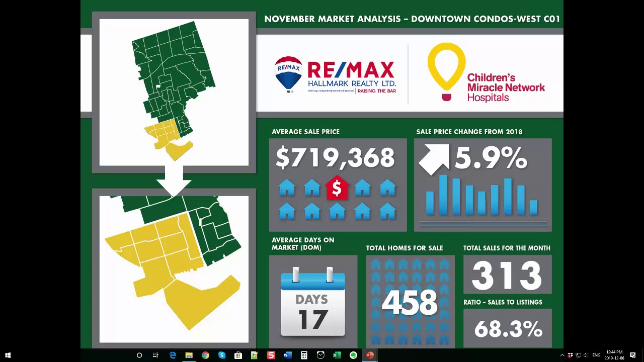This screenshot has width=644, height=362.
Task: Click Sale Price Change From 2018 heading
Action: point(469,132)
